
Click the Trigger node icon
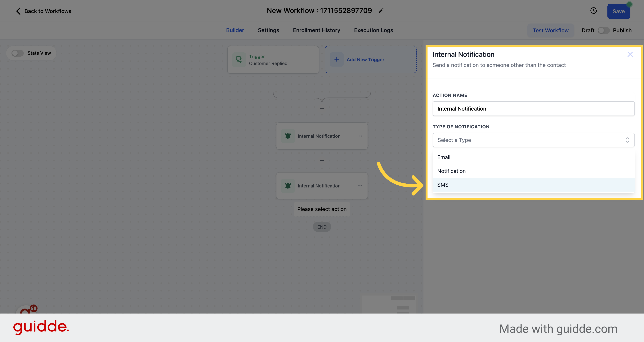239,59
